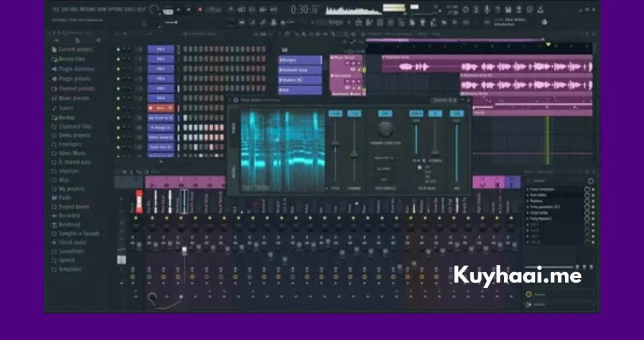This screenshot has height=340, width=644.
Task: Open the OPTIONS menu
Action: click(x=115, y=9)
